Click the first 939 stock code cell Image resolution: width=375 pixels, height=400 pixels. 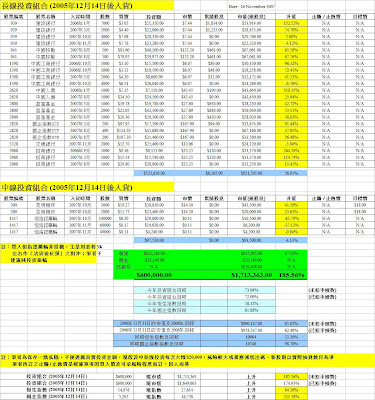pyautogui.click(x=14, y=23)
